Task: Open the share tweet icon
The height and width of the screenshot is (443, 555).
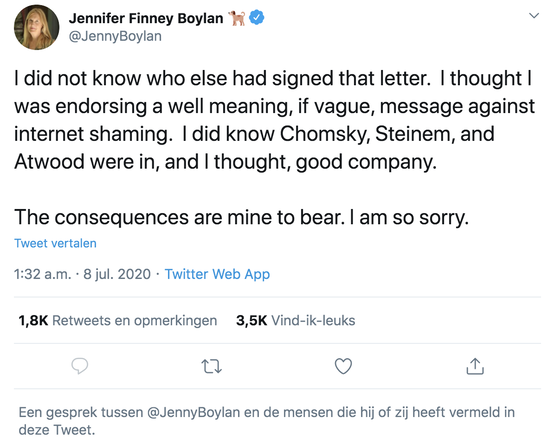Action: click(475, 366)
